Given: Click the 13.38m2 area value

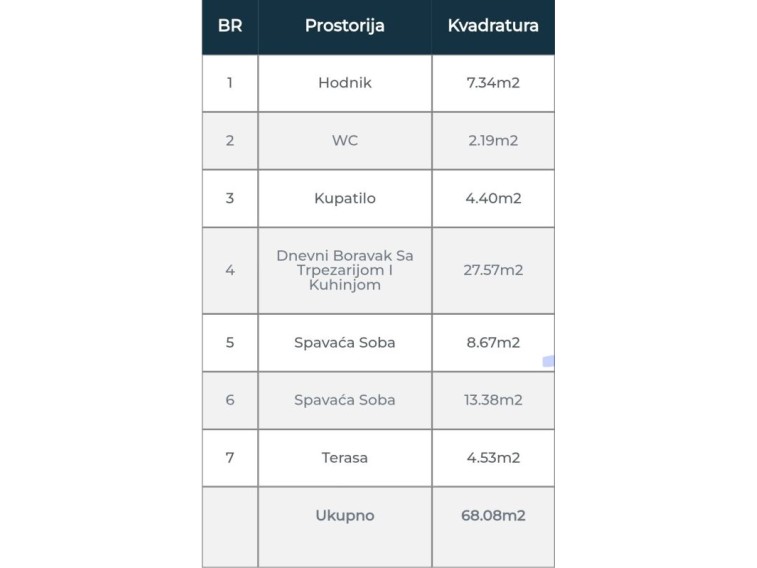Looking at the screenshot, I should click(493, 400).
